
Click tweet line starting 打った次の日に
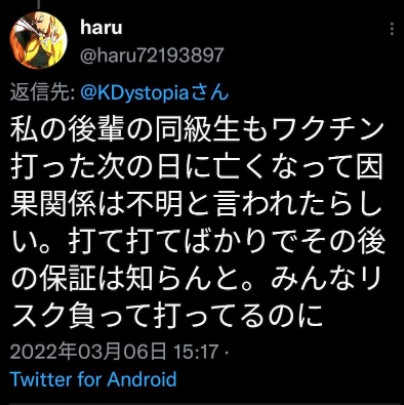click(197, 166)
